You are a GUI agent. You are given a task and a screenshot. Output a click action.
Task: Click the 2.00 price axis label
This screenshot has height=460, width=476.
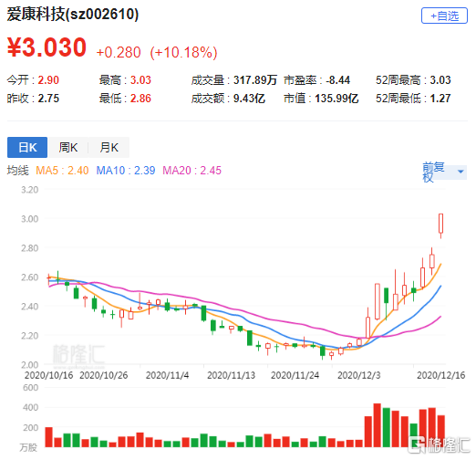(x=30, y=364)
